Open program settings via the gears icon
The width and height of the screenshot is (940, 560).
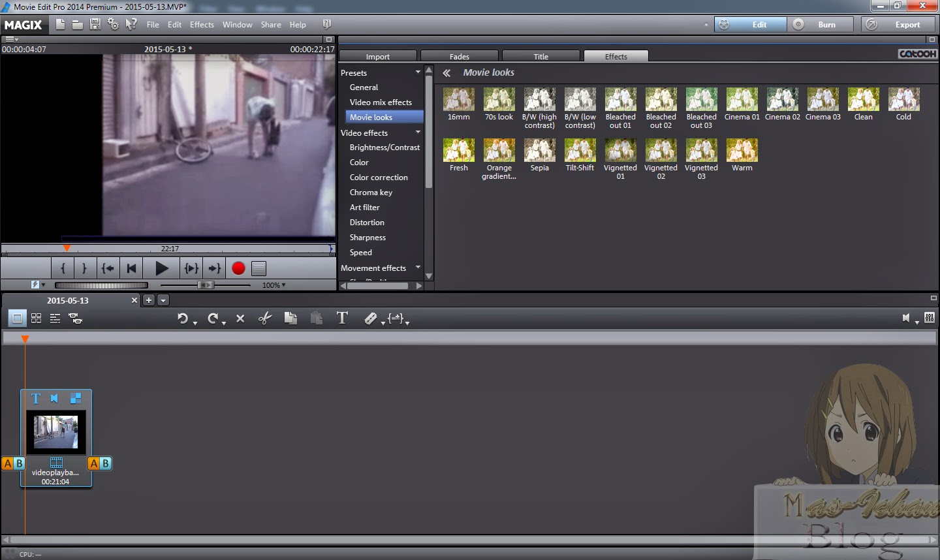tap(113, 24)
